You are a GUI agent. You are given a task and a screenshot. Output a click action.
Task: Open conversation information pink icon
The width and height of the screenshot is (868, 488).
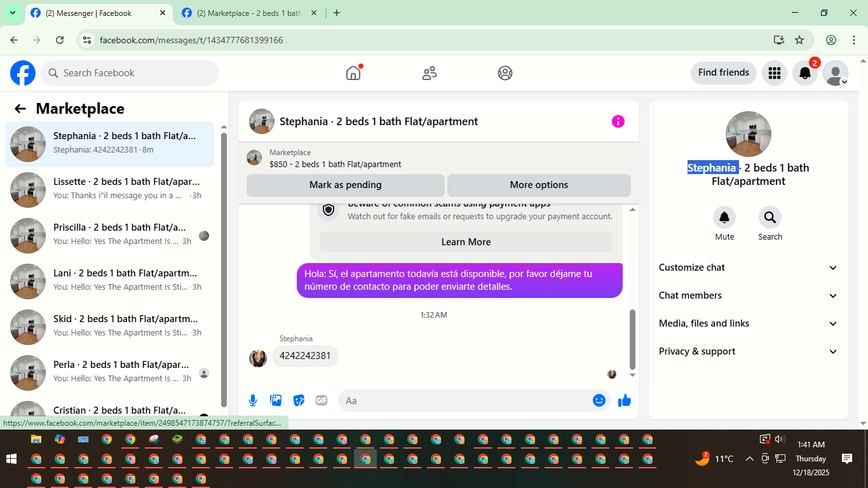pos(618,121)
